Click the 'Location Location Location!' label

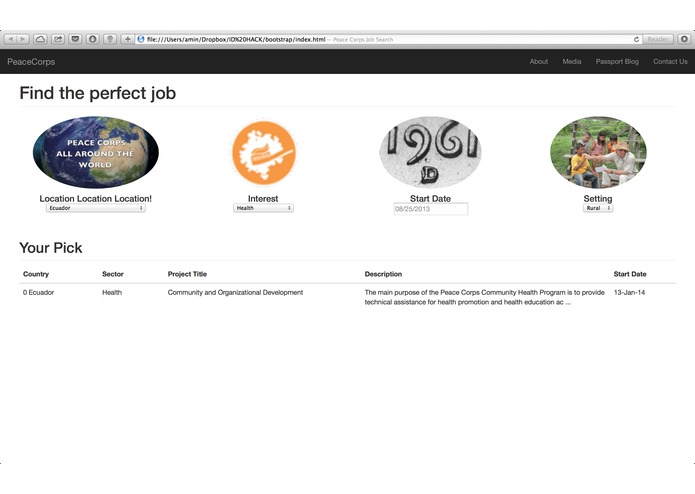coord(96,198)
